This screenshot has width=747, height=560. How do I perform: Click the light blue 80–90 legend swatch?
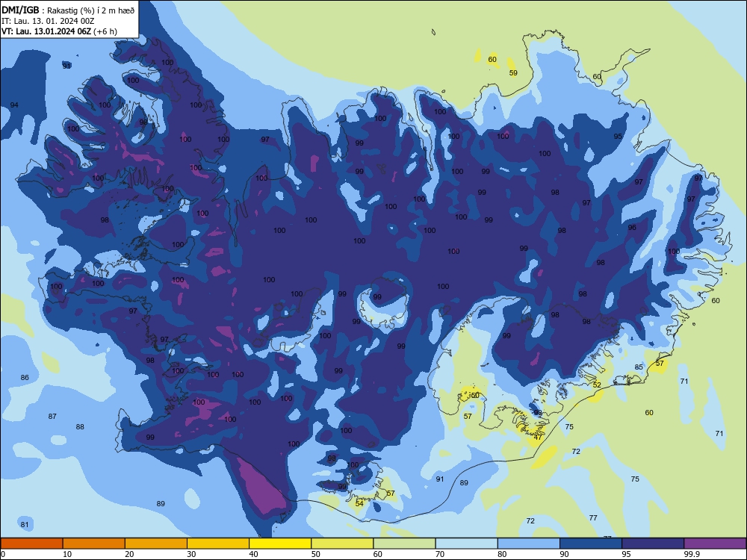tap(529, 544)
